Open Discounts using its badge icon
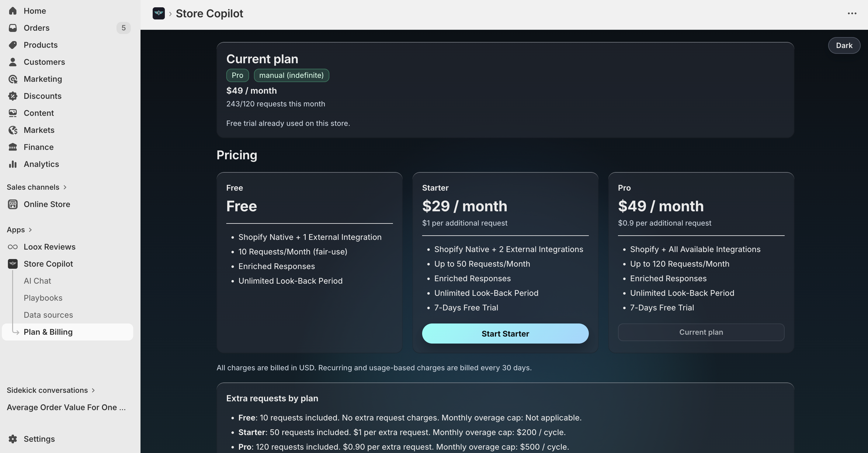This screenshot has height=453, width=868. click(13, 96)
